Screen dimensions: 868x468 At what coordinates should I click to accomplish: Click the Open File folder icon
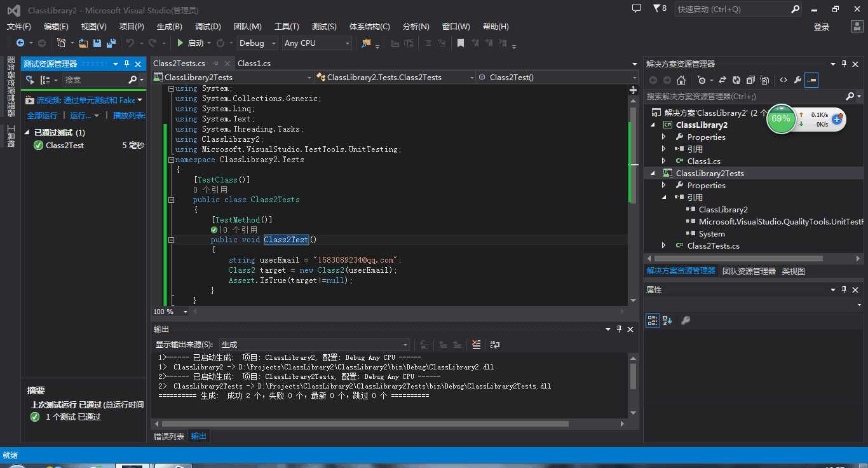click(83, 43)
